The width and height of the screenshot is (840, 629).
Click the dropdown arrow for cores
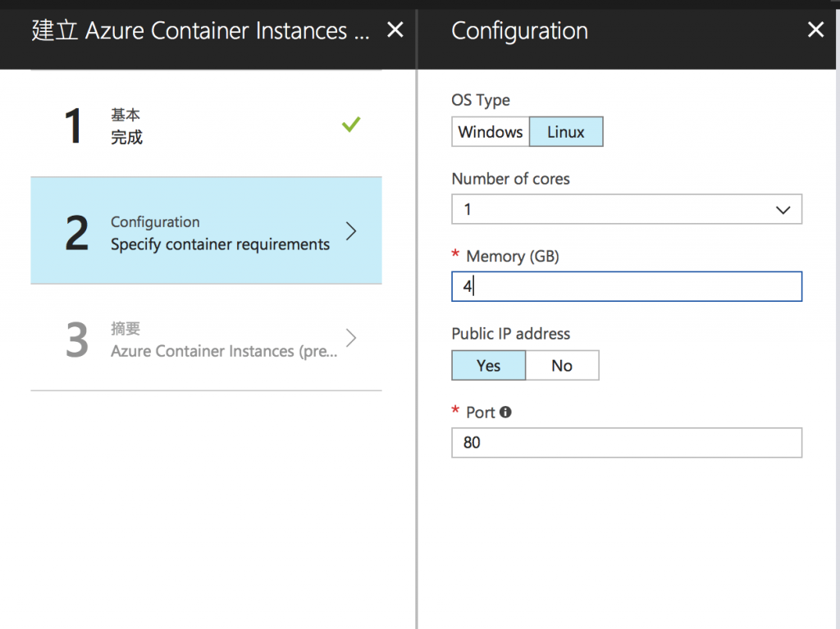pos(783,210)
